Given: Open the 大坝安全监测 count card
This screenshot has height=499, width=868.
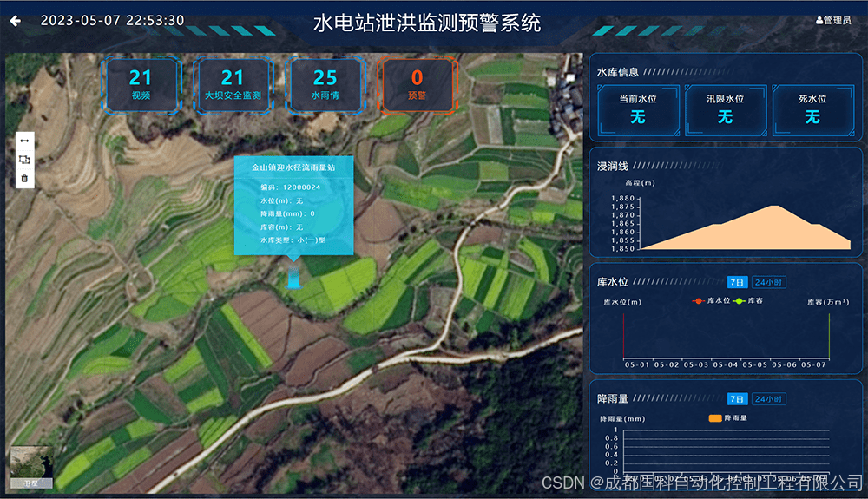Looking at the screenshot, I should point(233,85).
